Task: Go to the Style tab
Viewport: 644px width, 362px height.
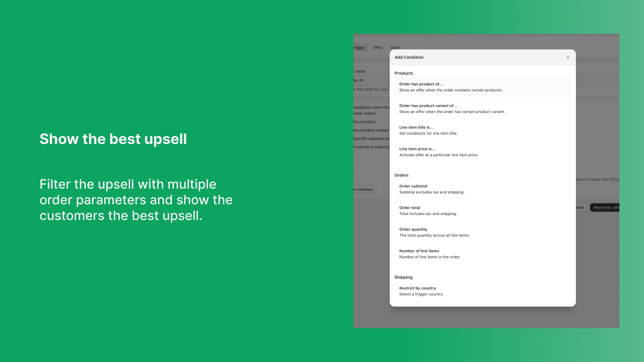Action: click(x=395, y=47)
